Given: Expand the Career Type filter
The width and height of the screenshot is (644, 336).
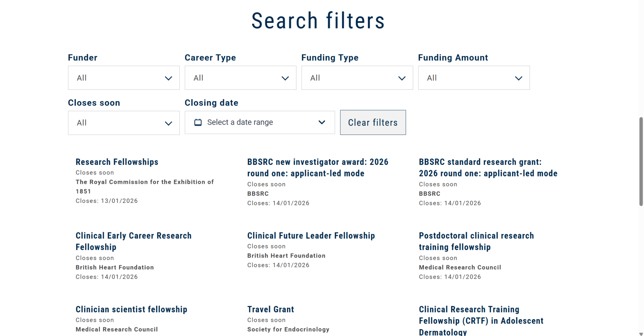Looking at the screenshot, I should pyautogui.click(x=240, y=78).
